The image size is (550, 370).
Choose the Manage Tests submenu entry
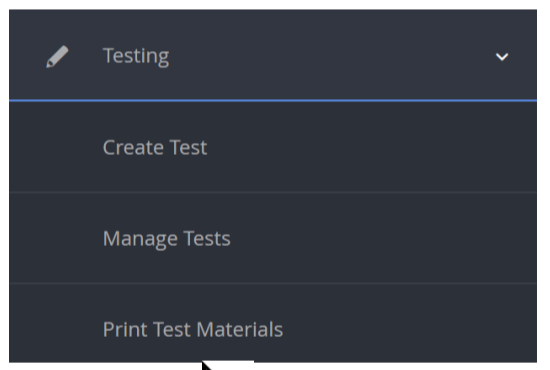(273, 238)
